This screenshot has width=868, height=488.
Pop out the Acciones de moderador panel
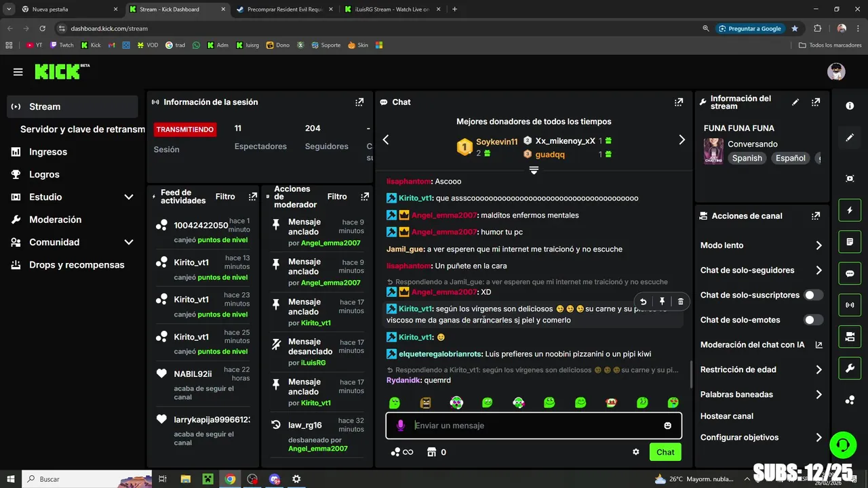click(365, 197)
